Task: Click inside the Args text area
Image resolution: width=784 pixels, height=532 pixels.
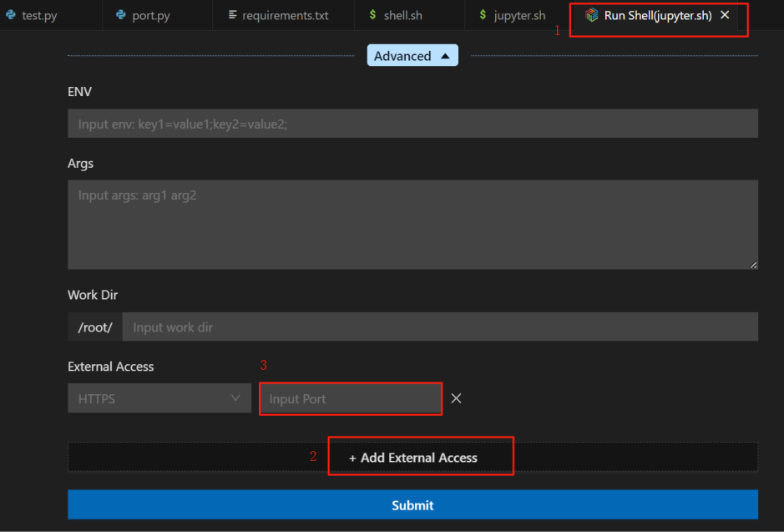Action: (412, 224)
